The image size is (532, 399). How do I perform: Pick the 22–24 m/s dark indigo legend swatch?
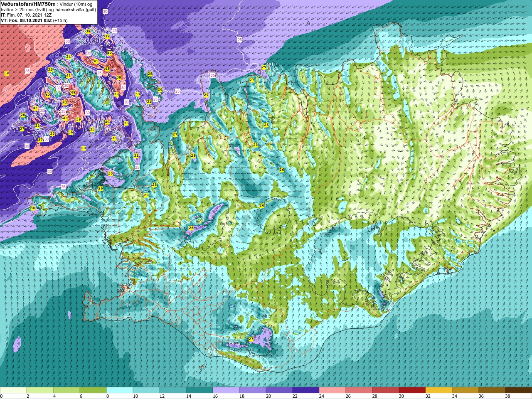(x=306, y=390)
